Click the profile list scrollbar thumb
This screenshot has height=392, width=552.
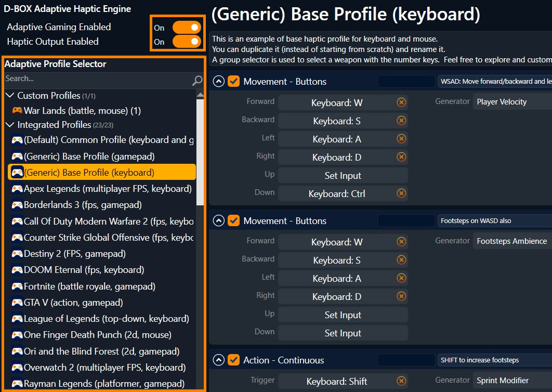(x=200, y=151)
